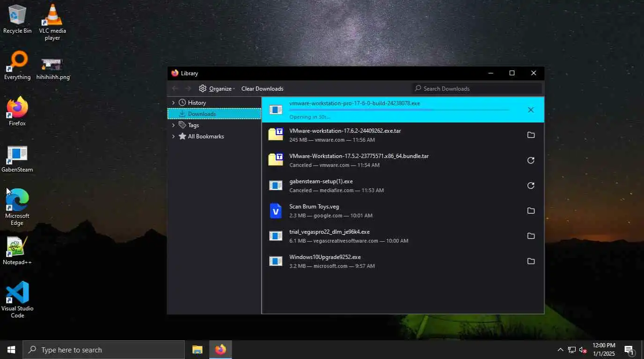Click the 'Opening in 30s...' status text
Screen dimensions: 644x359
(310, 117)
